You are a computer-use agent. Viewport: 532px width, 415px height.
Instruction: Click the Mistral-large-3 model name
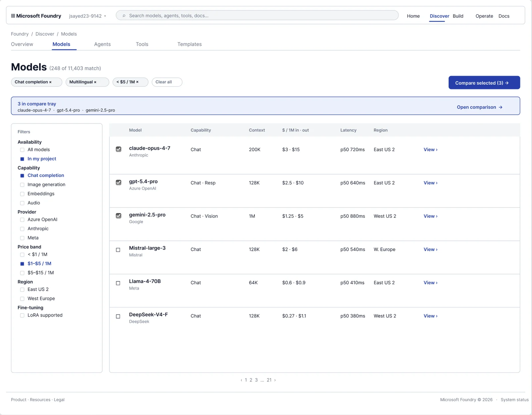147,248
